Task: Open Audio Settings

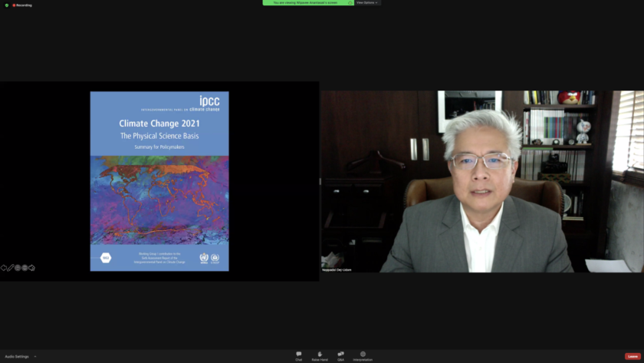Action: (x=17, y=356)
